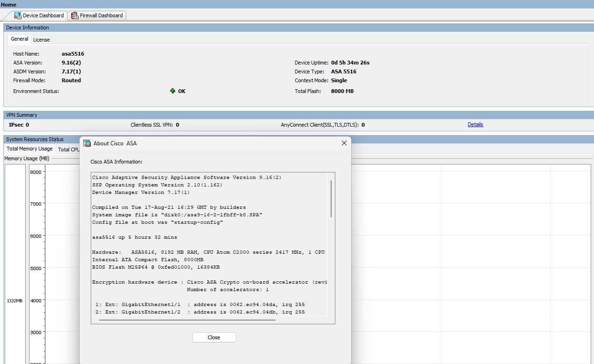The image size is (594, 364).
Task: Click the Device Manager Version 7.17(1) line
Action: coord(141,193)
